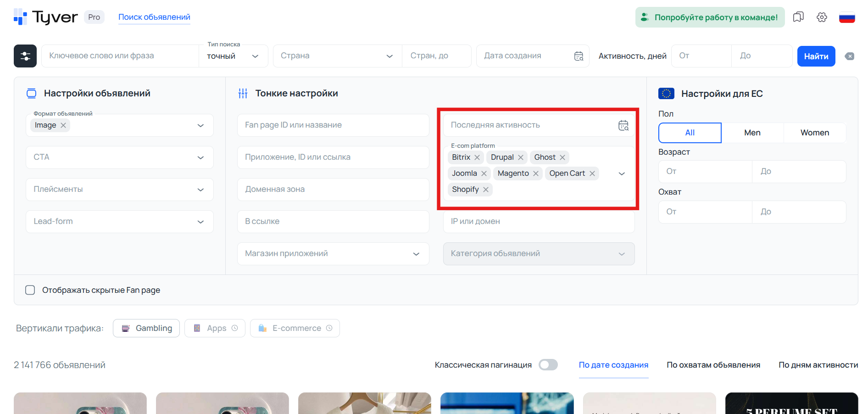Open the advanced filters panel icon
The width and height of the screenshot is (868, 414).
tap(25, 56)
